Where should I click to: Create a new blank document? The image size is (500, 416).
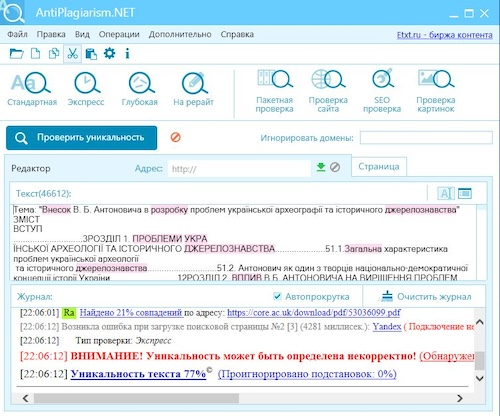pos(35,53)
